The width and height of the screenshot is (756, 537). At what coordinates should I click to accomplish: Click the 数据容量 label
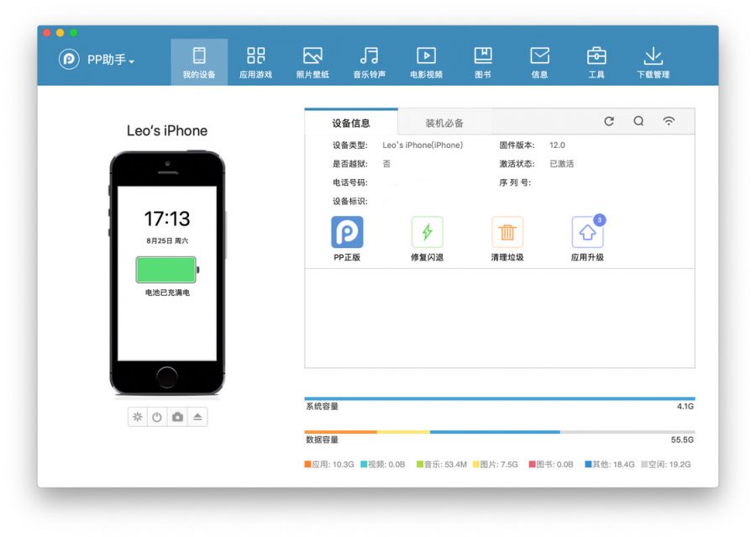click(x=322, y=440)
